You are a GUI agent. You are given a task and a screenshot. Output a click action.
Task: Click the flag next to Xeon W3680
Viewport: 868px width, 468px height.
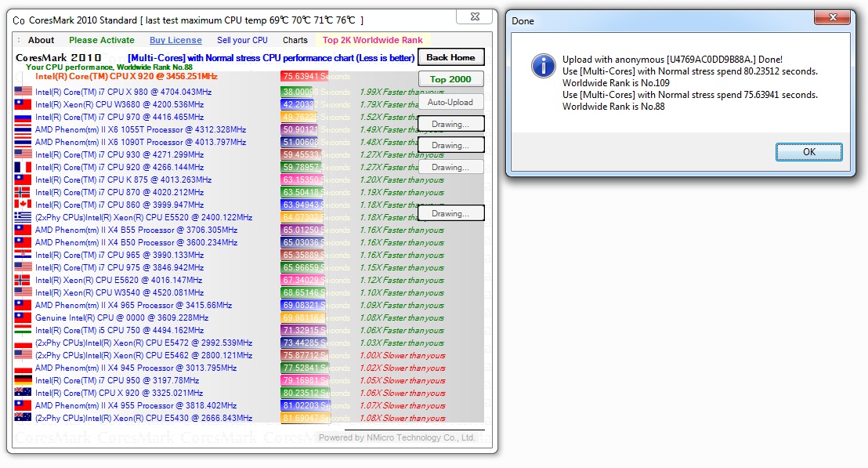[23, 104]
